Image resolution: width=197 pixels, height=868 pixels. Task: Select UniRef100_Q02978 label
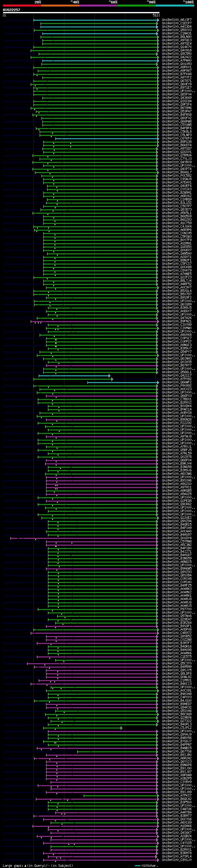coord(177,457)
